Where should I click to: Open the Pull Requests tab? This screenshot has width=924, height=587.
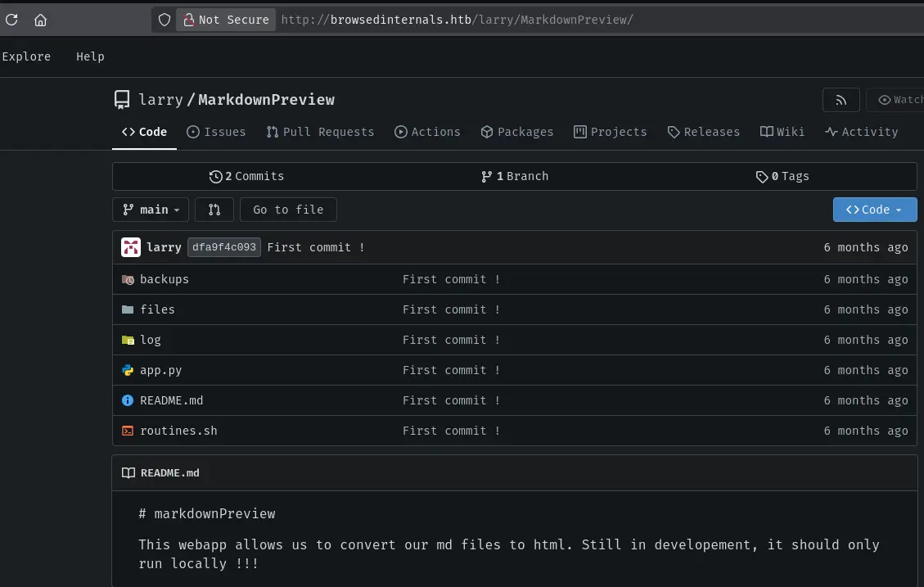[x=320, y=132]
